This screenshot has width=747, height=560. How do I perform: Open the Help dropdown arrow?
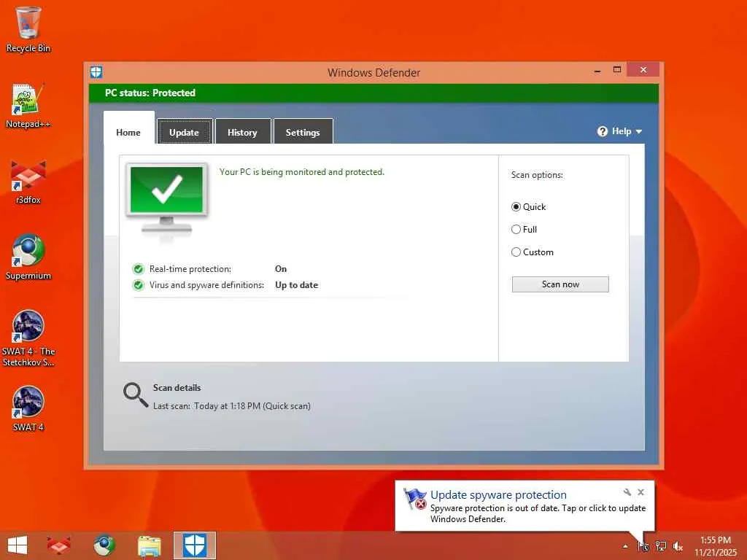(x=639, y=131)
